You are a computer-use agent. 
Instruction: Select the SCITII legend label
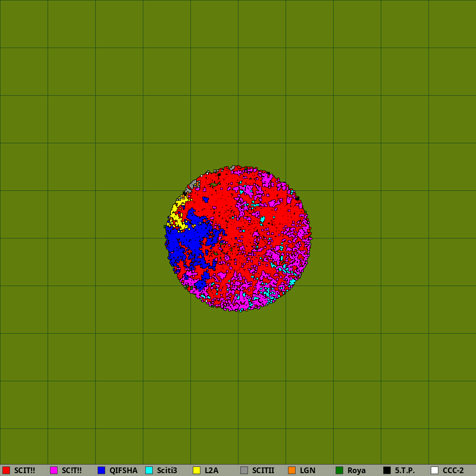pyautogui.click(x=263, y=470)
